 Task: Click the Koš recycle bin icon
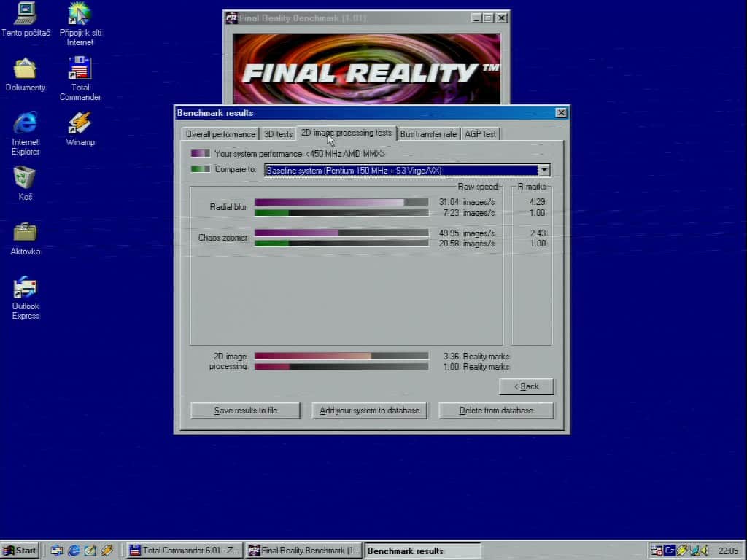(x=26, y=183)
